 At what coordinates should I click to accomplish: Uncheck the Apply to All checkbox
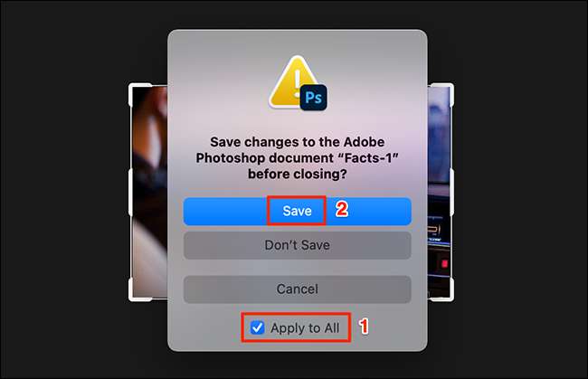point(257,327)
